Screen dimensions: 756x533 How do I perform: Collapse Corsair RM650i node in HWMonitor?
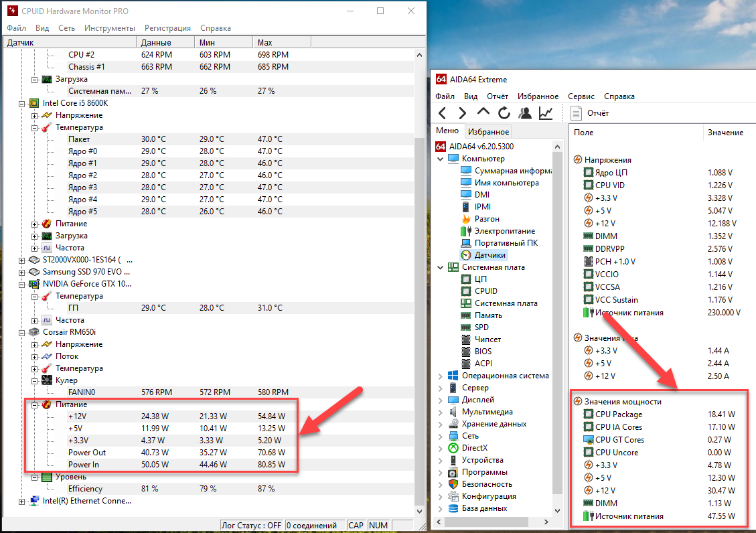21,333
